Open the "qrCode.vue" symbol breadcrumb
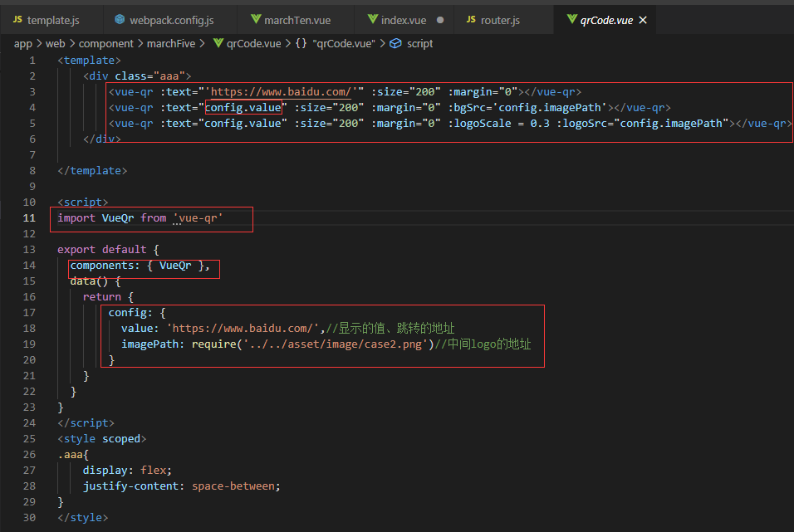 coord(344,44)
